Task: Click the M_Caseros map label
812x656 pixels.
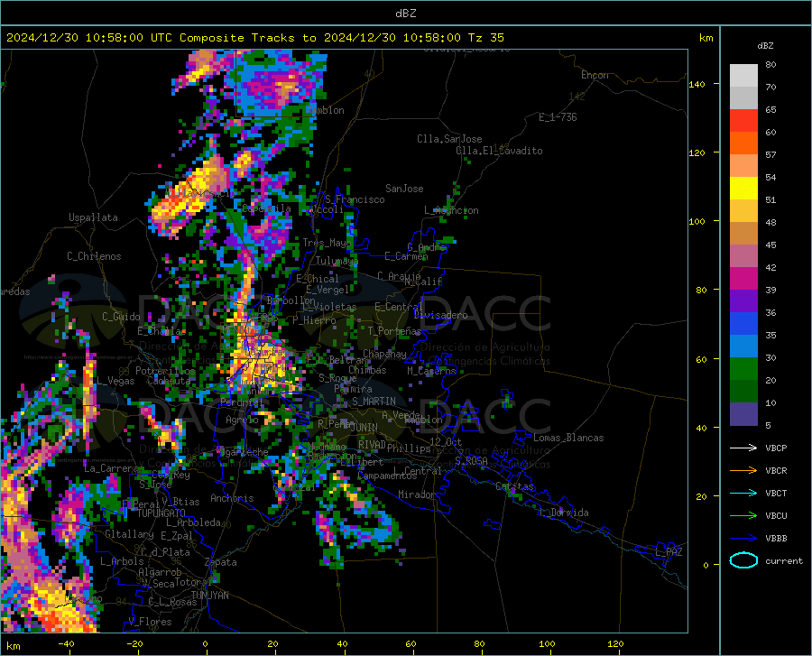Action: 431,370
